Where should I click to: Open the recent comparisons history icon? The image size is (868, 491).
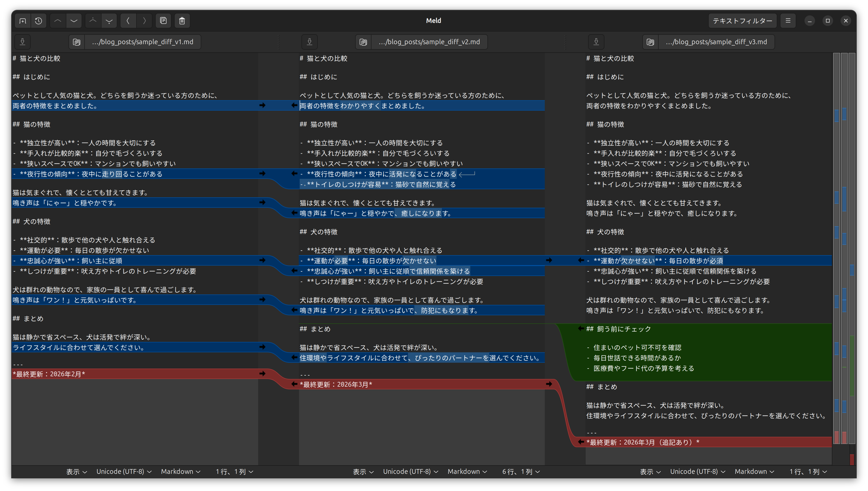click(x=39, y=21)
